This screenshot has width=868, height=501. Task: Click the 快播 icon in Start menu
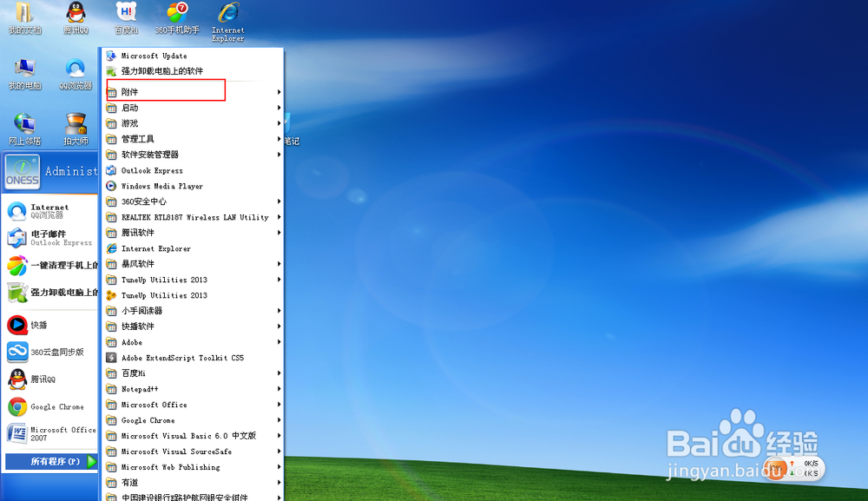point(17,325)
